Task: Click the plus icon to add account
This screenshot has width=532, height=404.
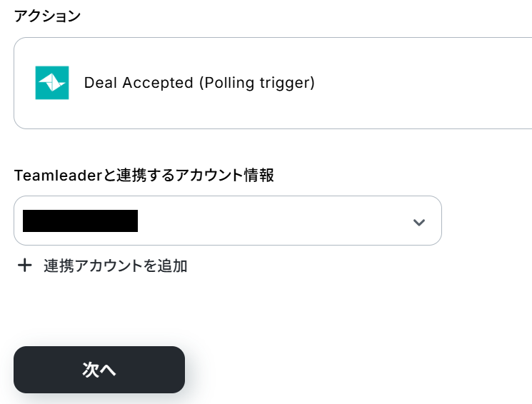Action: tap(25, 266)
